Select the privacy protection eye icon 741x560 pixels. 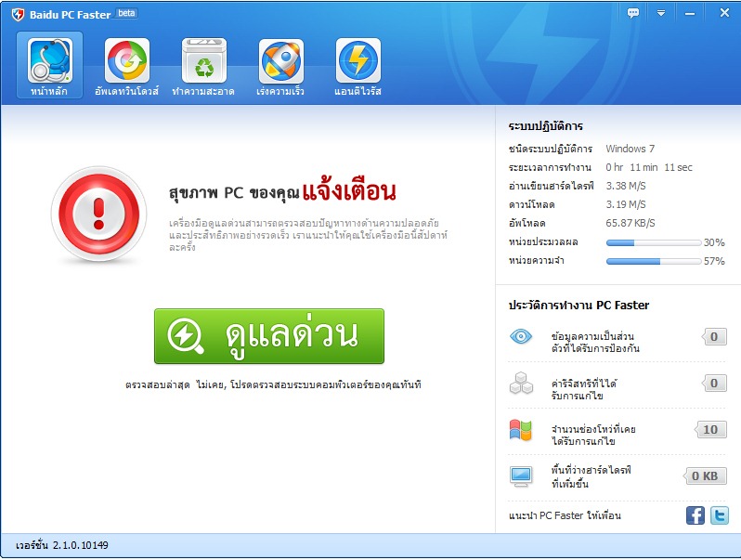tap(521, 336)
